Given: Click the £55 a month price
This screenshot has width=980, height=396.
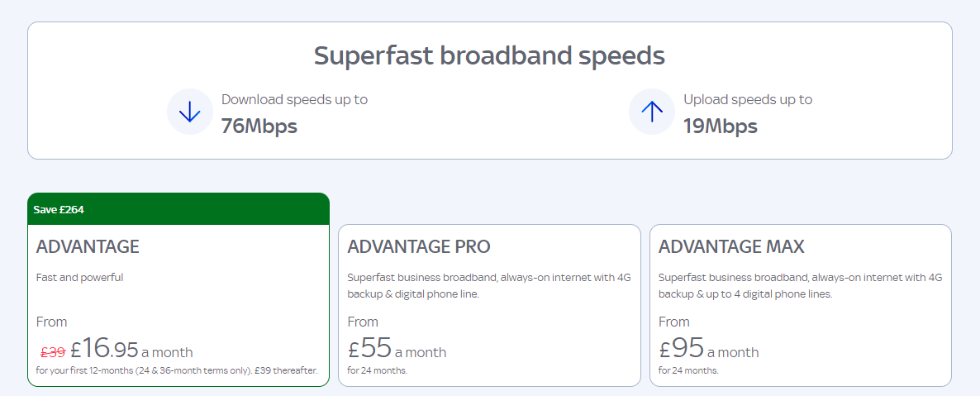Looking at the screenshot, I should tap(397, 348).
